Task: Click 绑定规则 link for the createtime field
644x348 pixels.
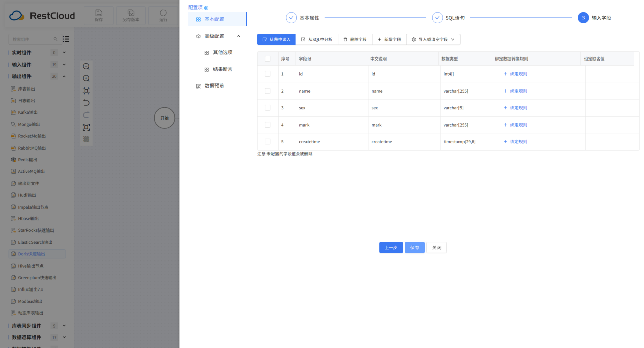Action: 518,141
